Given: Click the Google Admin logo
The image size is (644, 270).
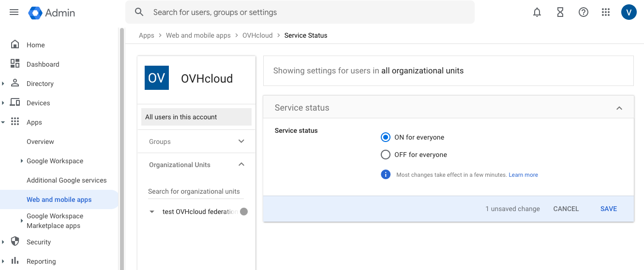Looking at the screenshot, I should [x=52, y=13].
